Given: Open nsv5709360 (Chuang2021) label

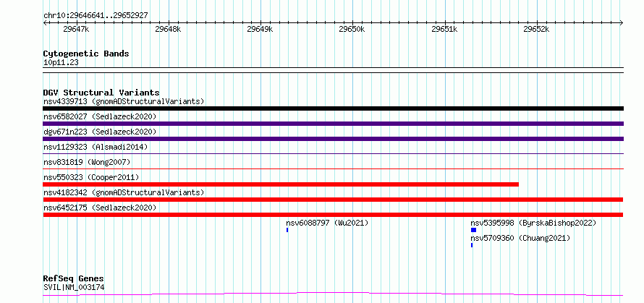Looking at the screenshot, I should tap(520, 238).
